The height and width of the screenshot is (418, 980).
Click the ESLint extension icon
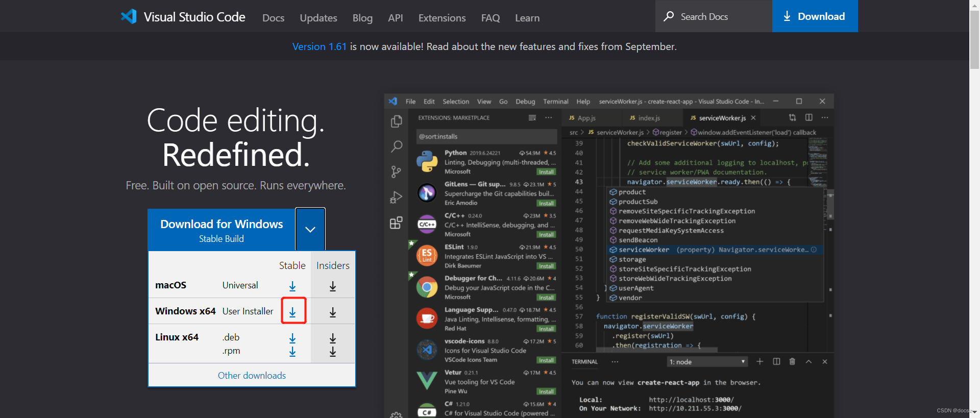[x=427, y=255]
